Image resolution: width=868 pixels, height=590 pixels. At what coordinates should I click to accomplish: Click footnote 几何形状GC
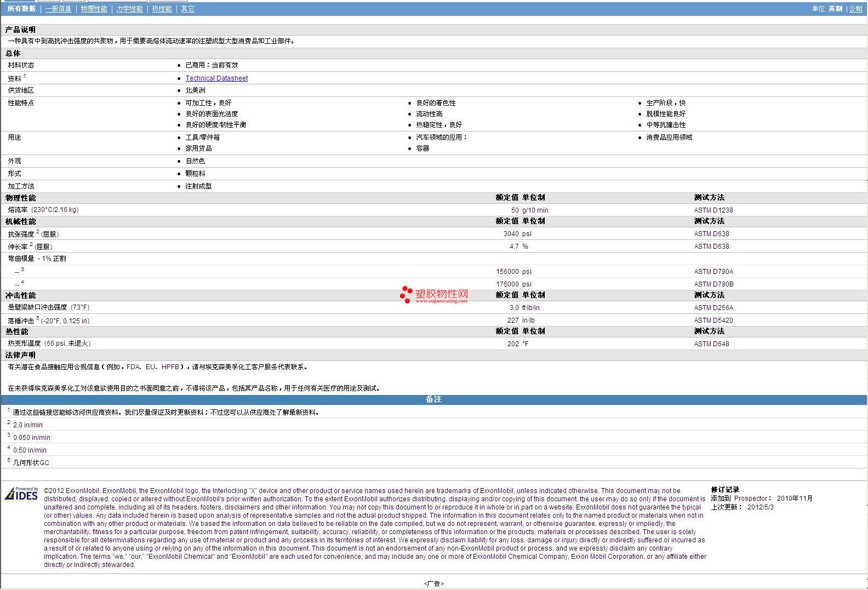pos(31,463)
